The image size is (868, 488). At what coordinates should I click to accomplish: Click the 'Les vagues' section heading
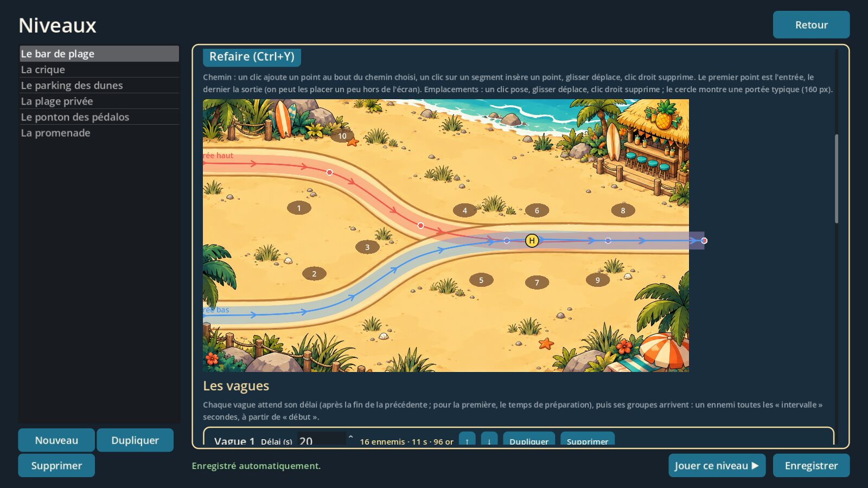coord(236,386)
